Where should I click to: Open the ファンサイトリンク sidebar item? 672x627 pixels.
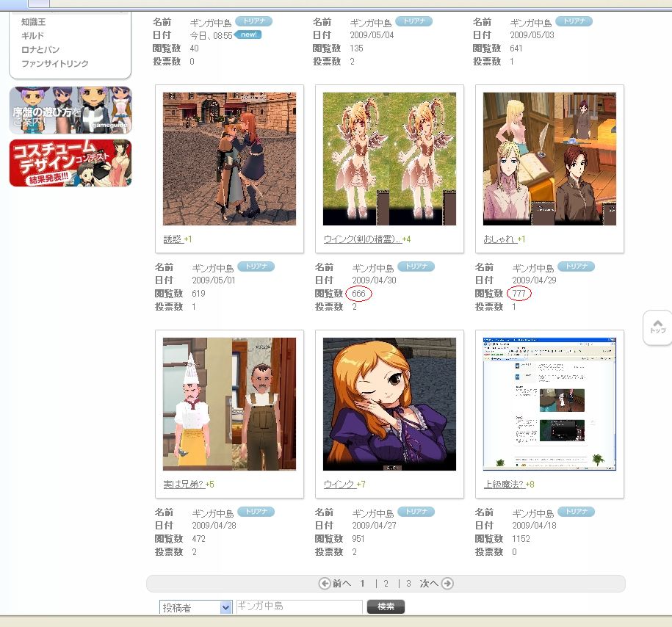tap(54, 64)
